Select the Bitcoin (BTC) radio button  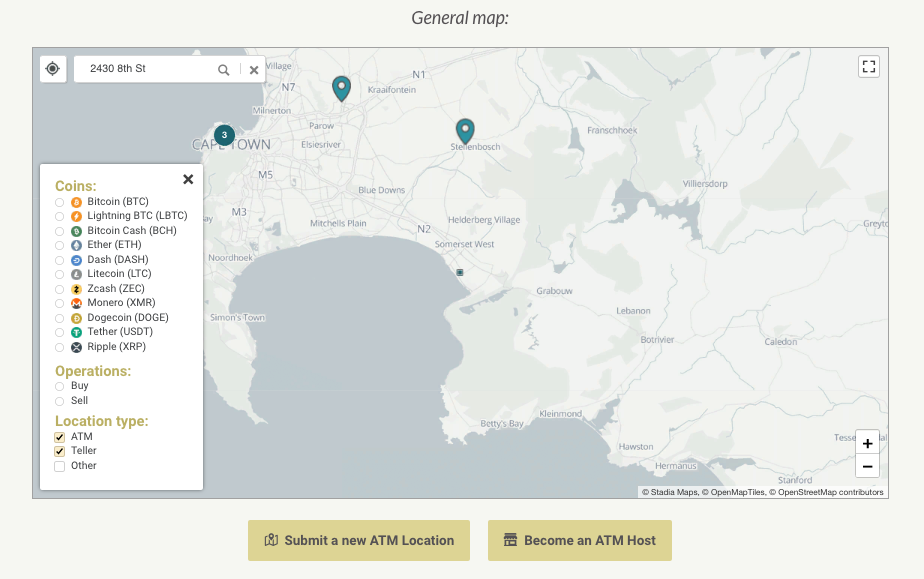pos(60,203)
